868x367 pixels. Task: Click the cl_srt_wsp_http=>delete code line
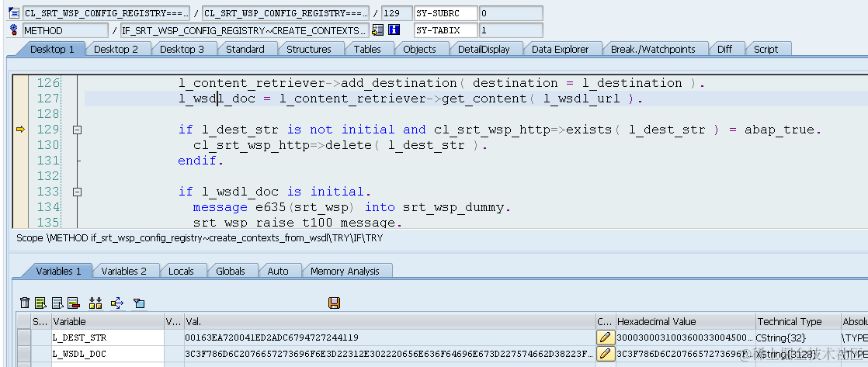tap(341, 145)
